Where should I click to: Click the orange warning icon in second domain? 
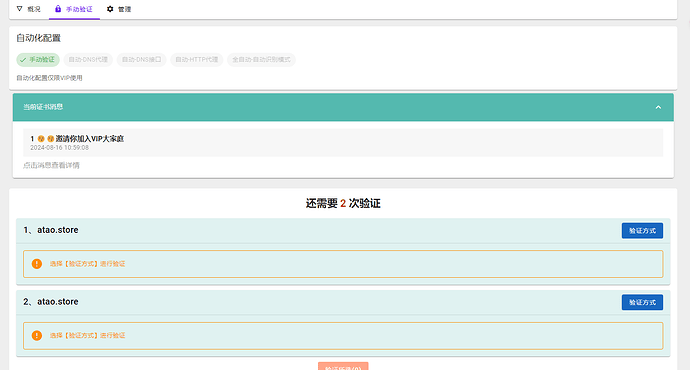[x=37, y=335]
